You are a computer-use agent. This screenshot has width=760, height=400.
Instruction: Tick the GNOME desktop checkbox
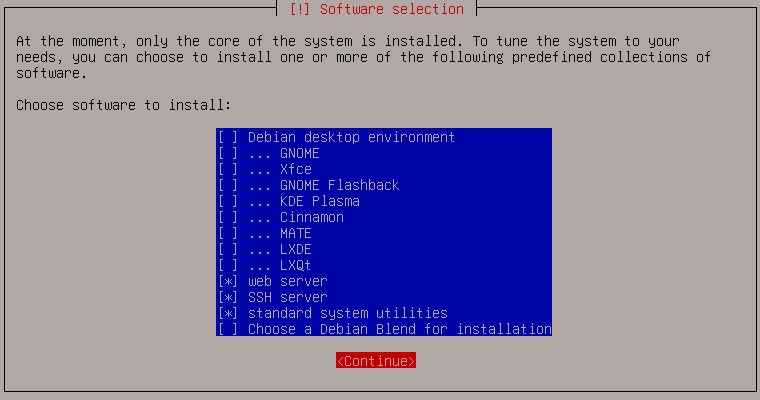228,153
